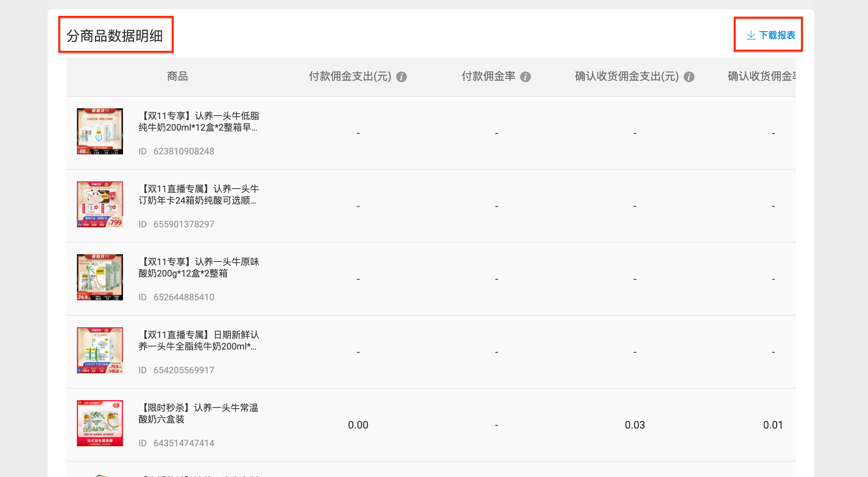Click the download arrow icon beside 下载报表
The height and width of the screenshot is (477, 868).
(x=751, y=35)
